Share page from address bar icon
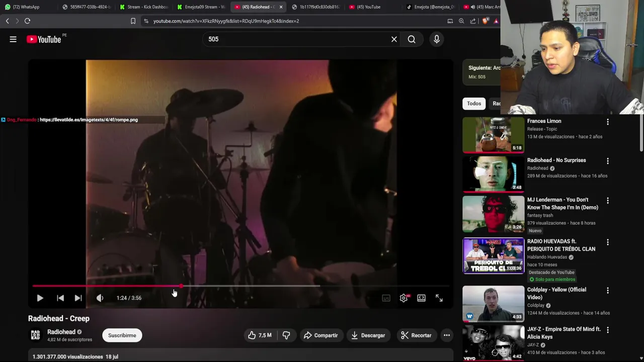Viewport: 644px width, 362px height. click(473, 21)
